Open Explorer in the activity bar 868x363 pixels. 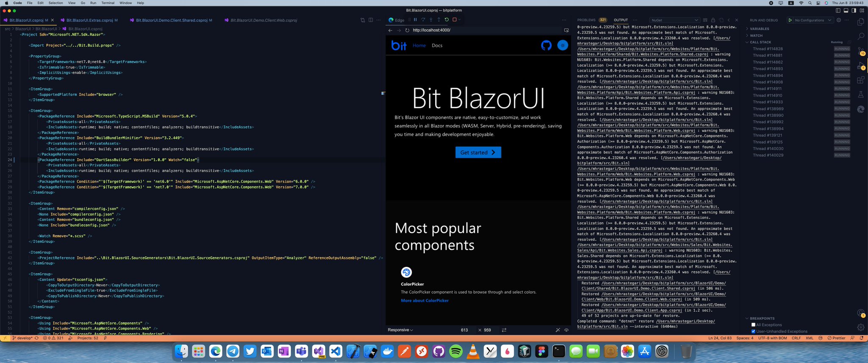(860, 22)
